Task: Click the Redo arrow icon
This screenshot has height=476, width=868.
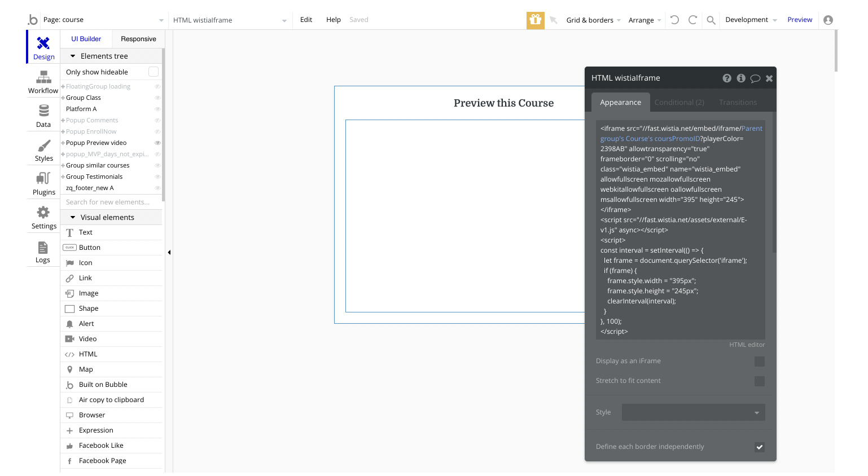Action: 692,20
